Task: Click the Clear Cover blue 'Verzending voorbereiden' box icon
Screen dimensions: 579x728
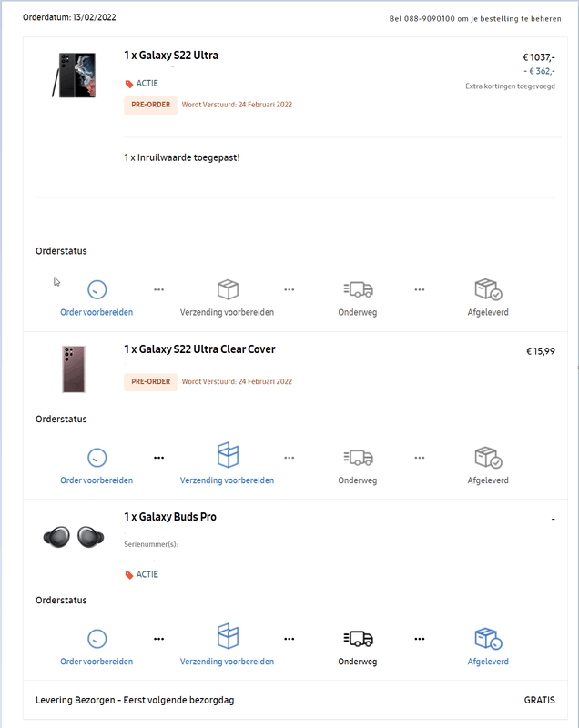Action: click(x=228, y=456)
